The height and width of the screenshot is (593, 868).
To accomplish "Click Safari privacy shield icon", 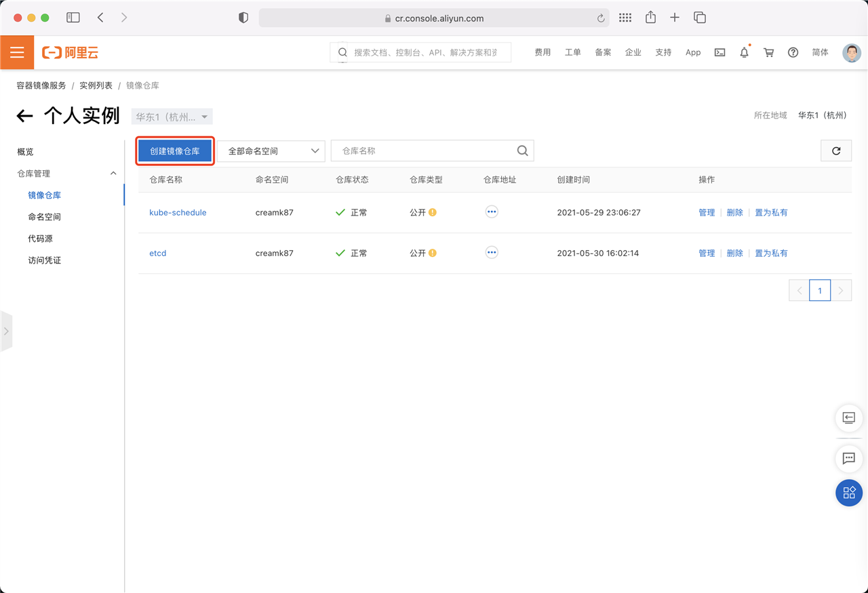I will point(243,18).
